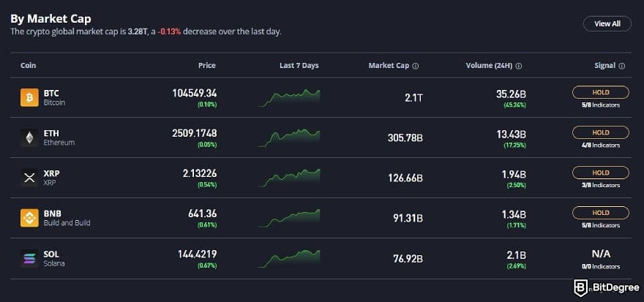The image size is (644, 302).
Task: Click the 1.94B volume value
Action: (514, 175)
